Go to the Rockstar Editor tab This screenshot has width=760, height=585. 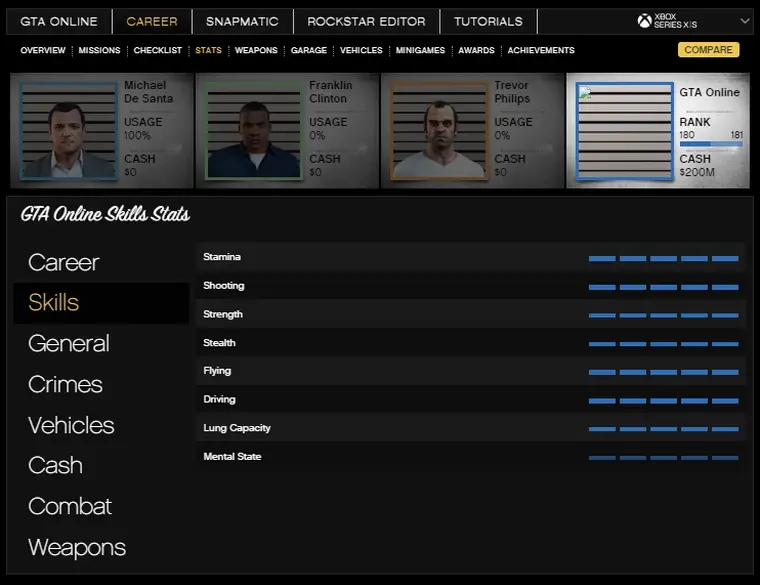pyautogui.click(x=366, y=21)
